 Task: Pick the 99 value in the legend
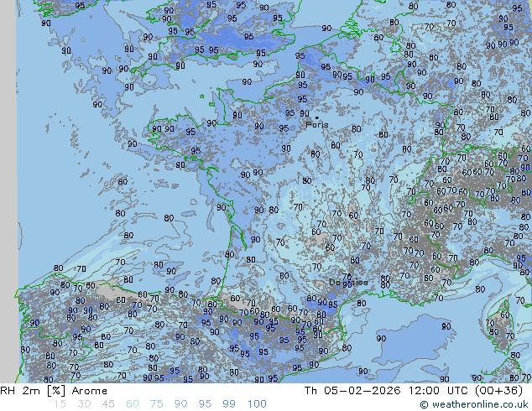[229, 404]
